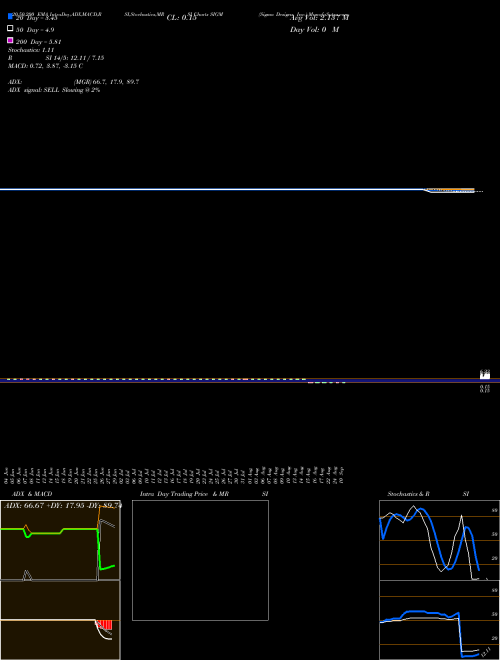Image resolution: width=500 pixels, height=660 pixels.
Task: Click the 'Stochastics & R' panel title
Action: 408,494
